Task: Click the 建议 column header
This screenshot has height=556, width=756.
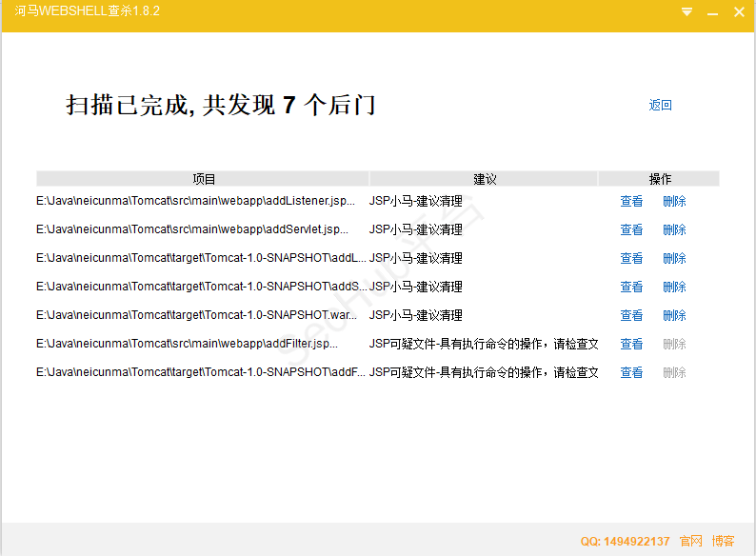Action: (x=484, y=179)
